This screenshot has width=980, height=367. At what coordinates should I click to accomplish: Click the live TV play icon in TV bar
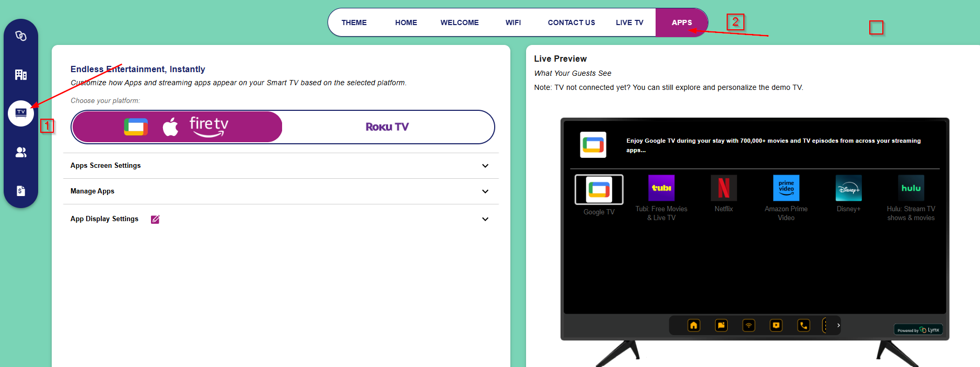pos(776,325)
